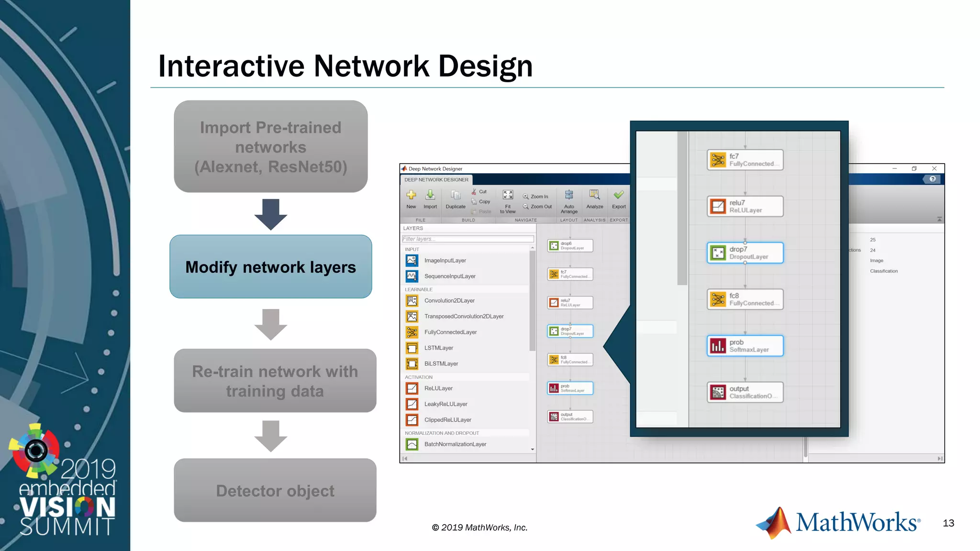This screenshot has height=551, width=980.
Task: Click Copy in Build group
Action: [x=481, y=202]
